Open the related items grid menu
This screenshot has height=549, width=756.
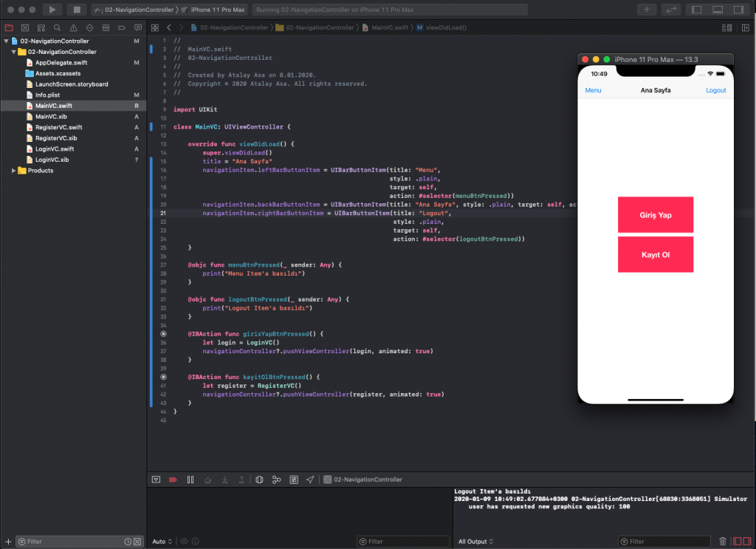click(155, 28)
